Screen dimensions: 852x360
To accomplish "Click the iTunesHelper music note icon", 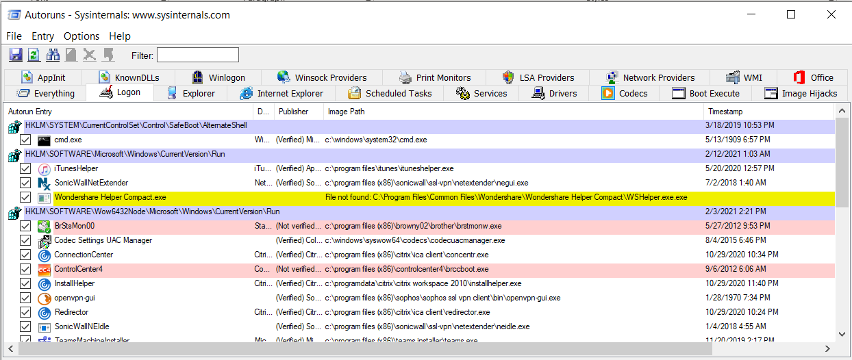I will tap(44, 169).
